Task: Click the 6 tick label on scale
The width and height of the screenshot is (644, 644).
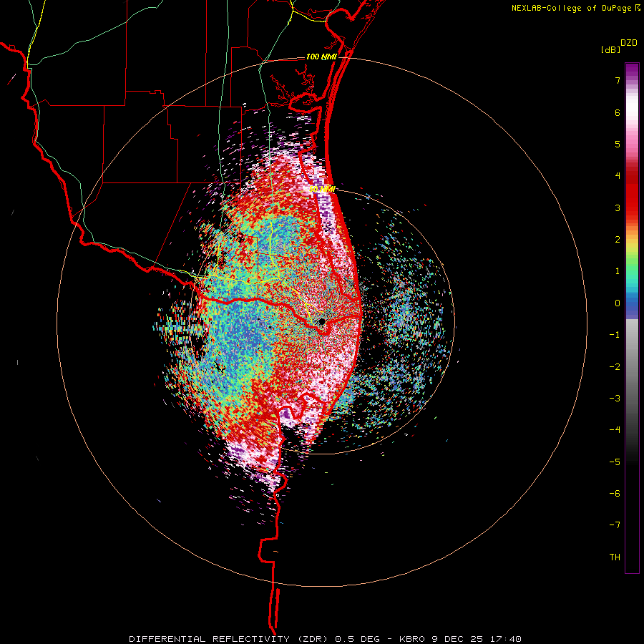Action: click(618, 112)
